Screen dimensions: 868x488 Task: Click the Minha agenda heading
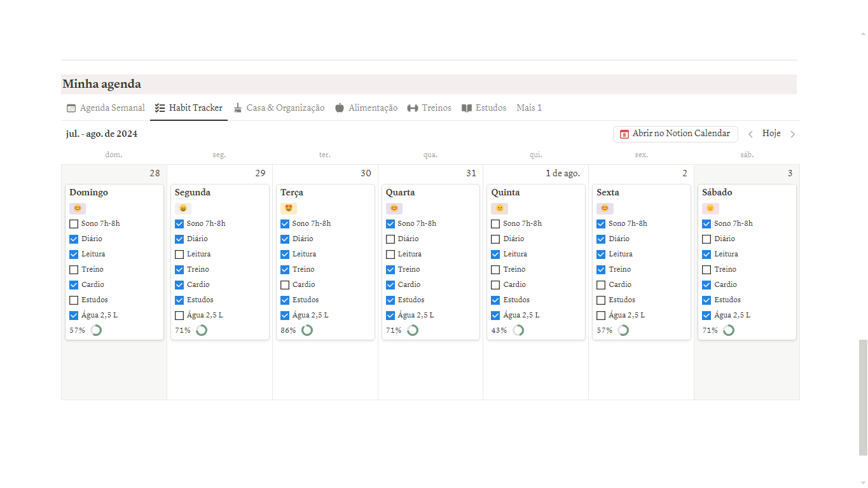(102, 84)
